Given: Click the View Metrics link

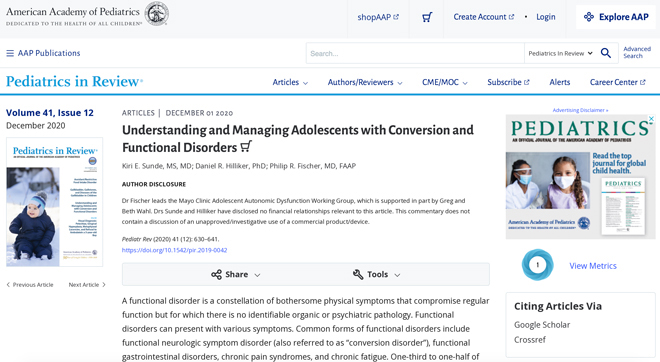Looking at the screenshot, I should 593,266.
